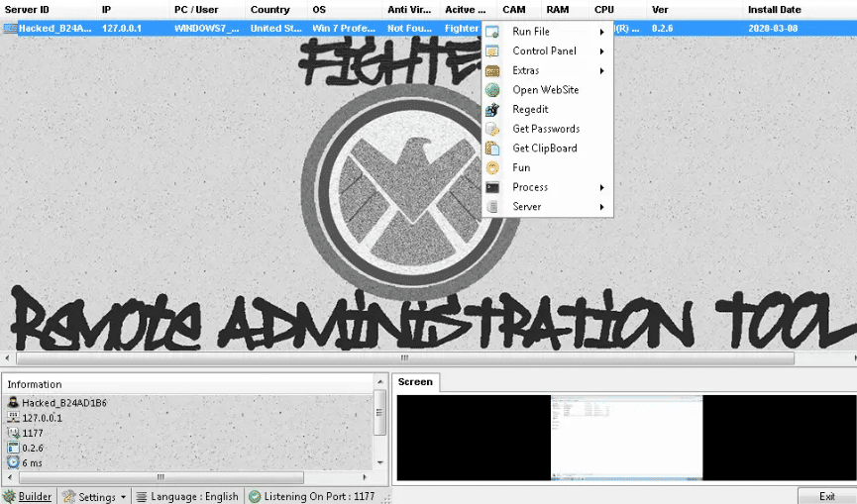Expand the Extras submenu arrow
Viewport: 857px width, 504px height.
click(x=601, y=71)
